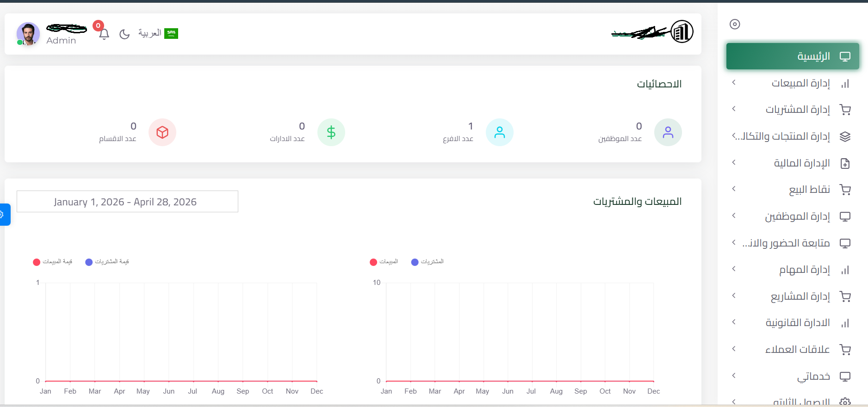Toggle dark mode moon icon
868x407 pixels.
[x=124, y=34]
